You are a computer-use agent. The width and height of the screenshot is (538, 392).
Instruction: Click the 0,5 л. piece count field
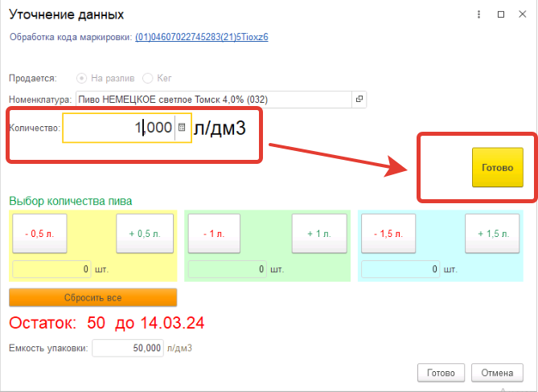[51, 269]
